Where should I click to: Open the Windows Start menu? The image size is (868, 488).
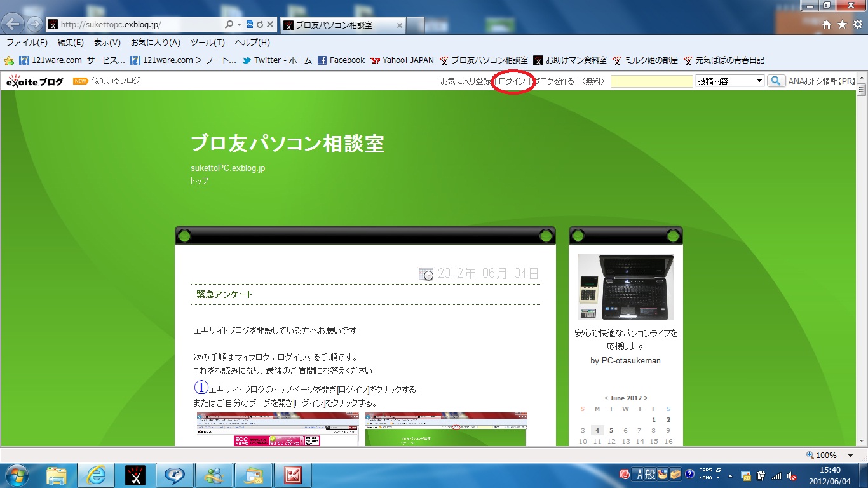pyautogui.click(x=17, y=475)
